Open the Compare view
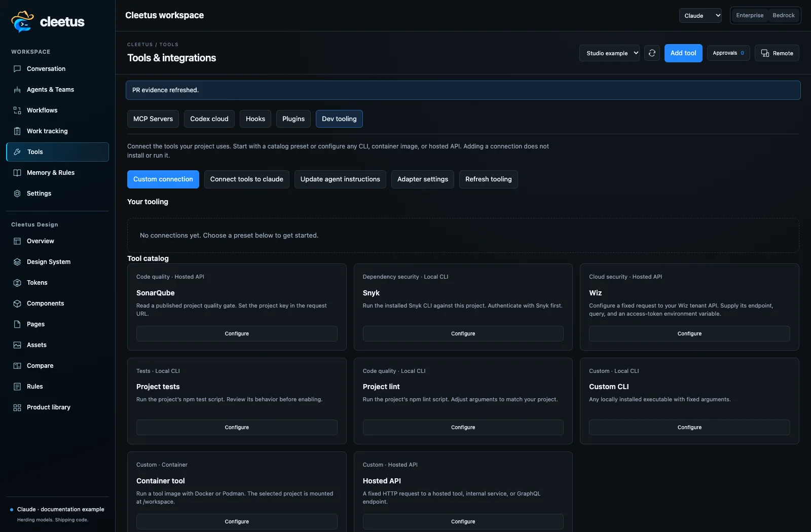811x532 pixels. click(57, 366)
